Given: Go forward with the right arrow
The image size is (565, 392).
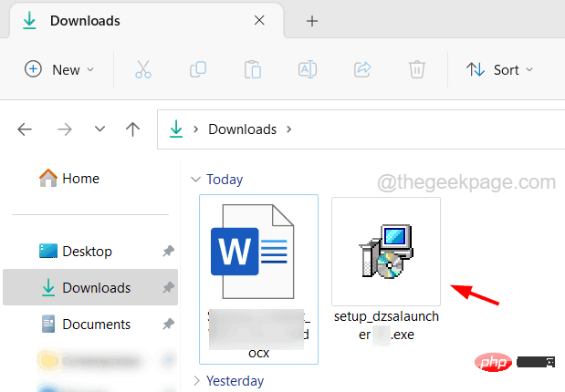Looking at the screenshot, I should pyautogui.click(x=65, y=129).
